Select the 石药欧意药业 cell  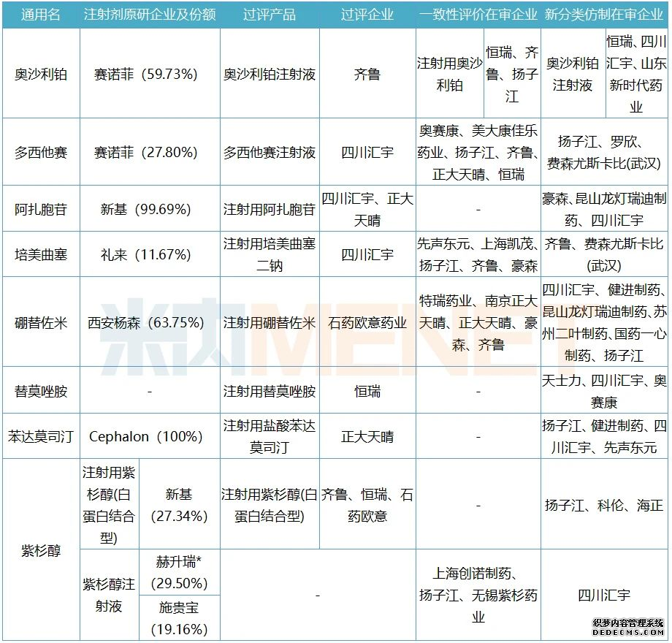click(367, 322)
